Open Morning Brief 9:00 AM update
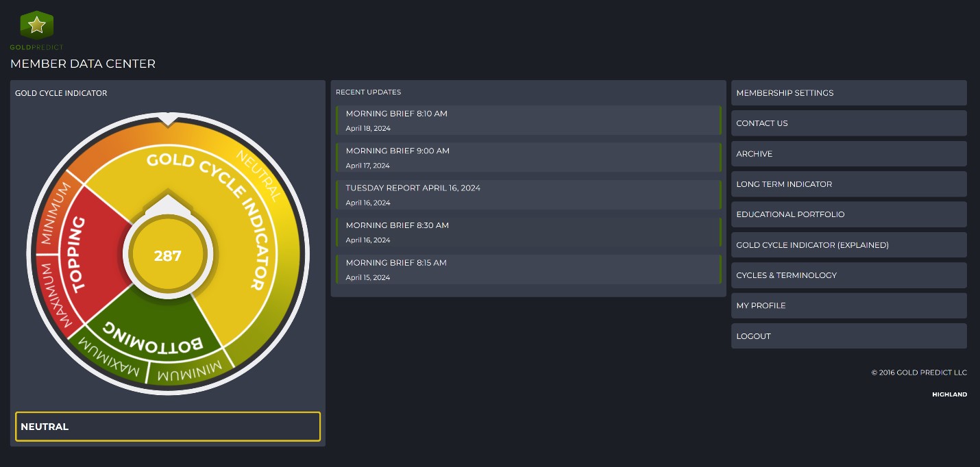 pyautogui.click(x=528, y=157)
